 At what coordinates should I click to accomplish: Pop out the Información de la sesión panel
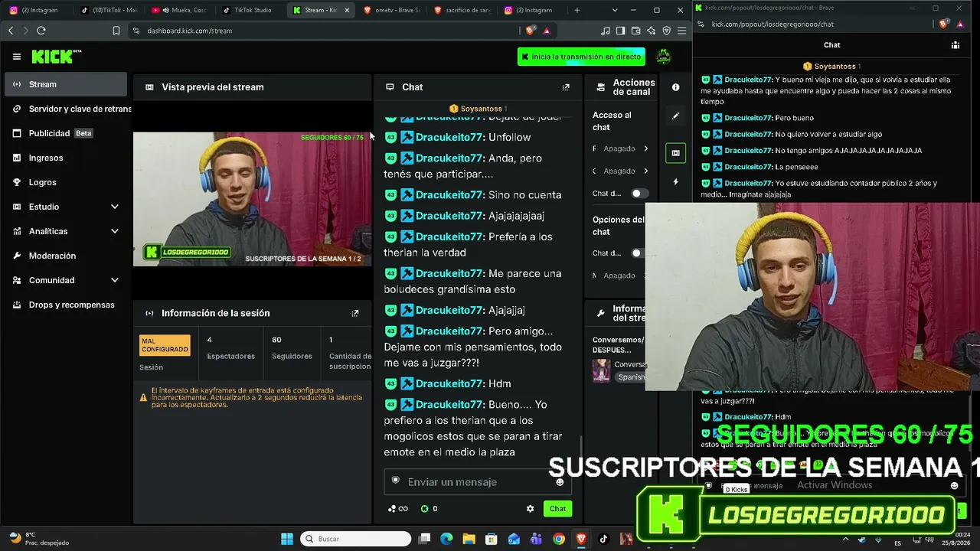354,313
